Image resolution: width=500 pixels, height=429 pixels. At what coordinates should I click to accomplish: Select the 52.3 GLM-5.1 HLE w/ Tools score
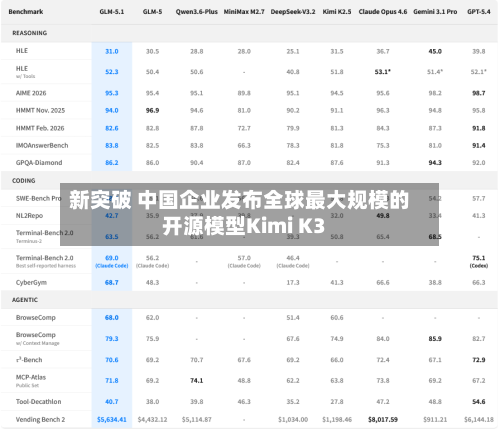(112, 72)
